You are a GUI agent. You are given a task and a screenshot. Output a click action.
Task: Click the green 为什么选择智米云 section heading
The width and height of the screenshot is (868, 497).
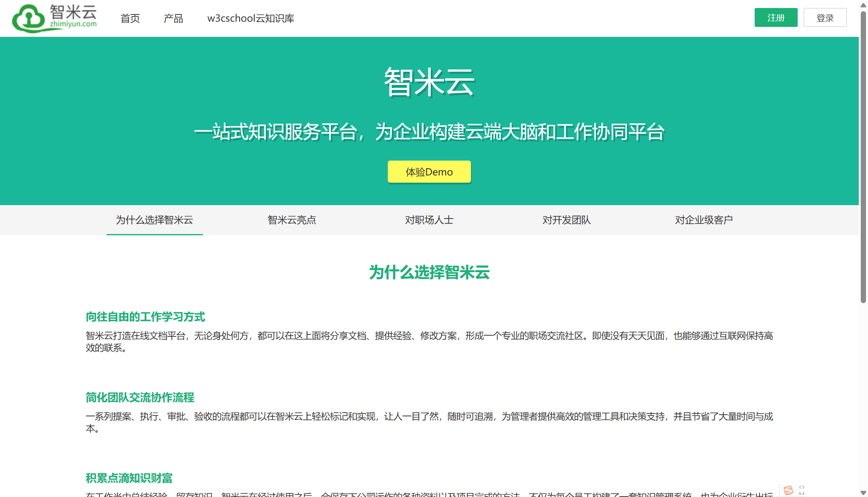(x=429, y=273)
